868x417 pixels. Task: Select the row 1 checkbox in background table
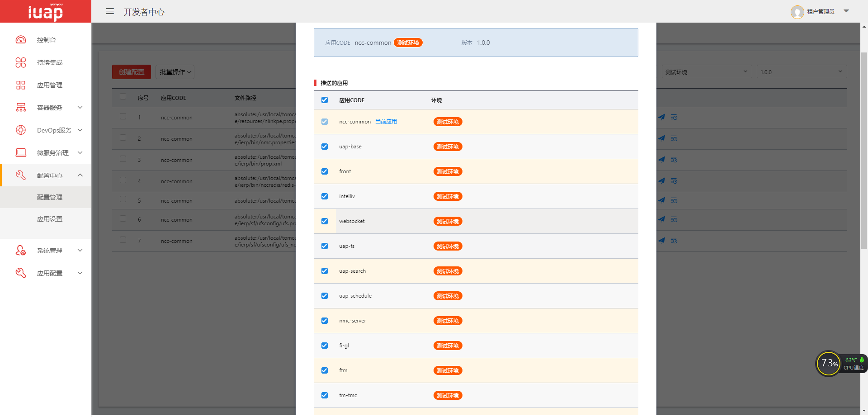click(123, 116)
